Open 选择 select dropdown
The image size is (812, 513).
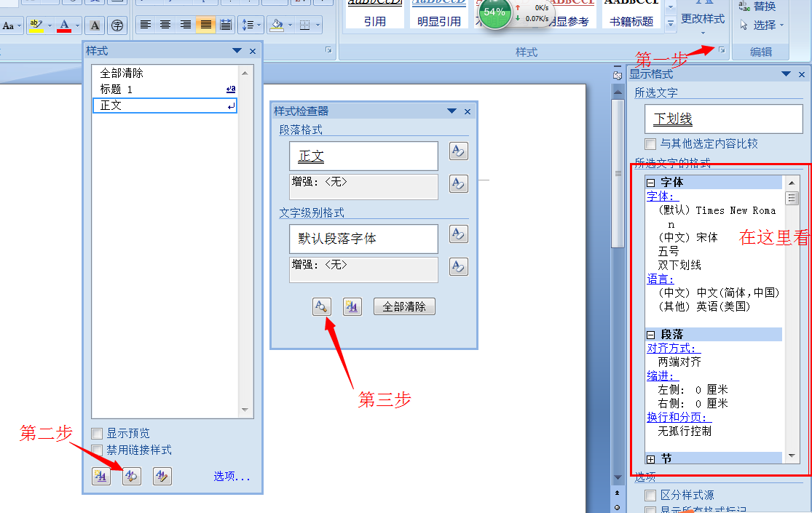[x=761, y=25]
